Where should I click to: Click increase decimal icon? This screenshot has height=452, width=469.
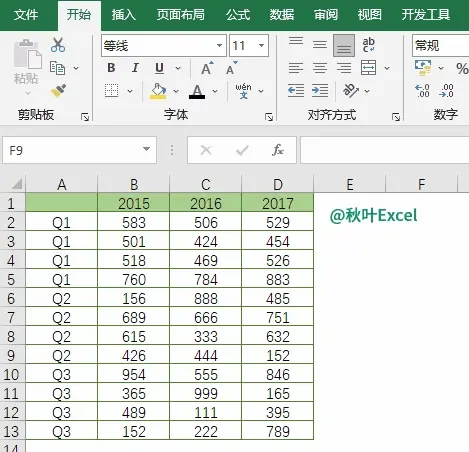422,91
